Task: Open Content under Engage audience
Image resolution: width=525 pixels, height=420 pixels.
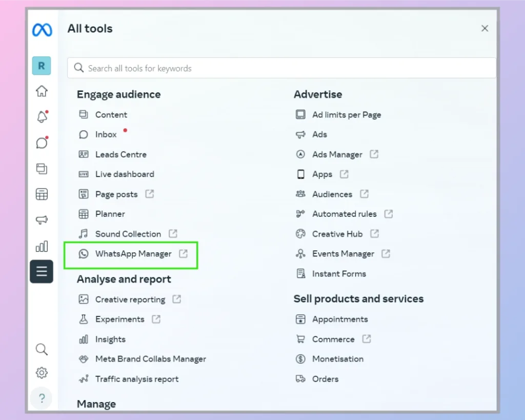Action: 111,114
